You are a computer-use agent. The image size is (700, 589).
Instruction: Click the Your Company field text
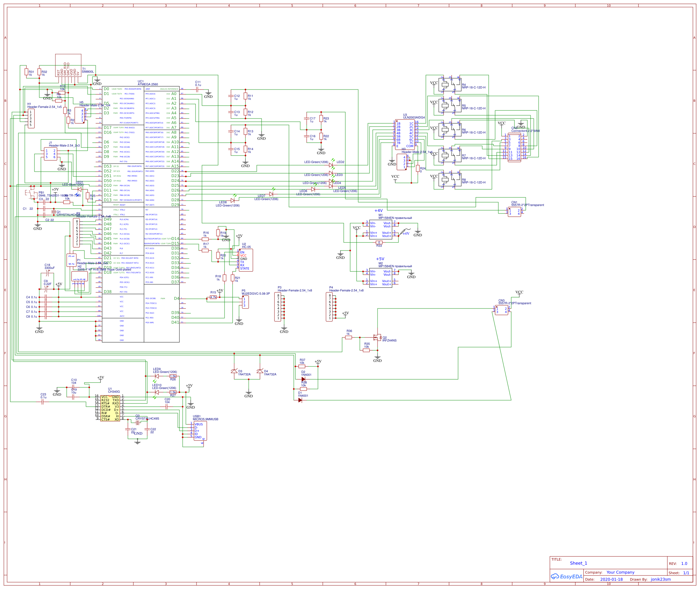pyautogui.click(x=620, y=572)
